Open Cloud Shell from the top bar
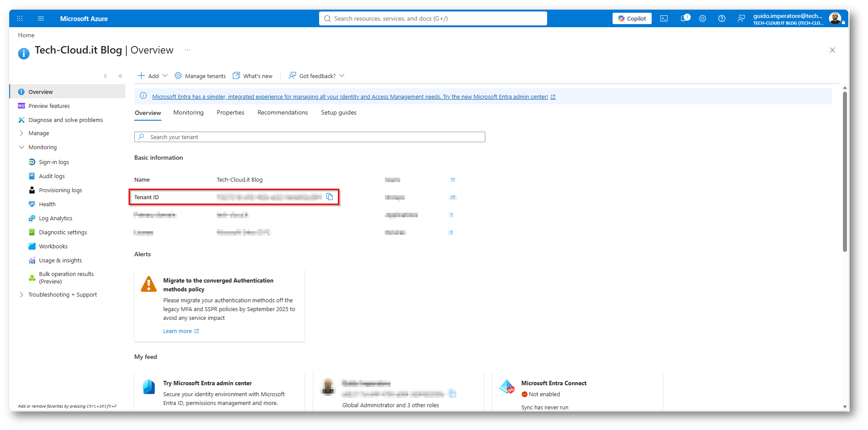 click(x=664, y=18)
